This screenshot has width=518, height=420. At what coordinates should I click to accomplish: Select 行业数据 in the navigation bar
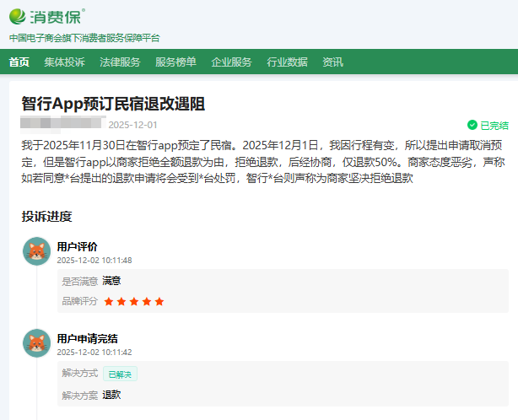coord(287,62)
